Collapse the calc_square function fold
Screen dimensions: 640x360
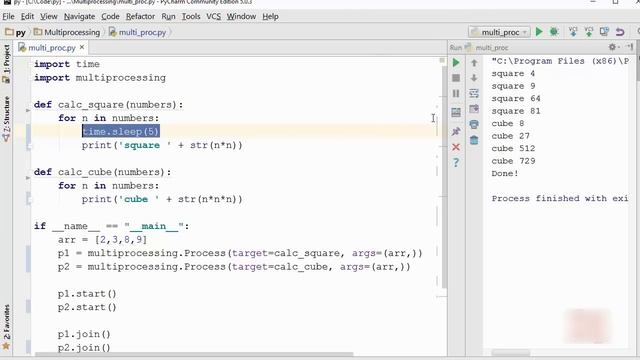[28, 110]
